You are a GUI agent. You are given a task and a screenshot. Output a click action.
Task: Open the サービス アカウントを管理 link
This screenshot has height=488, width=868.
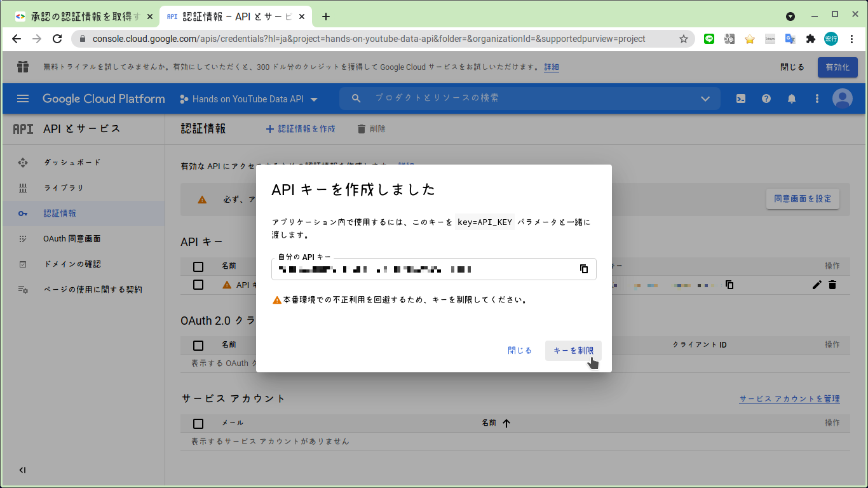789,398
